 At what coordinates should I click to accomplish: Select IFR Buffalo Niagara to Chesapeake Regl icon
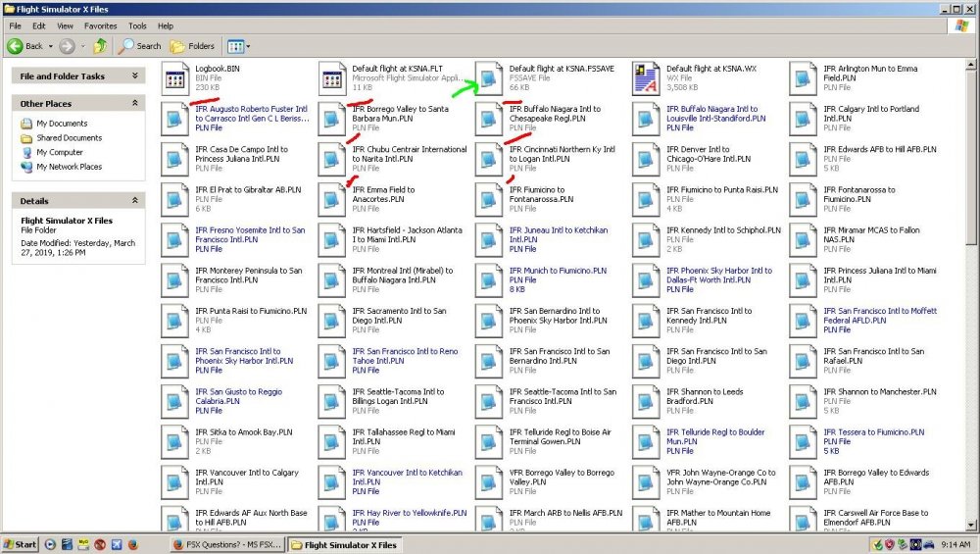tap(489, 119)
